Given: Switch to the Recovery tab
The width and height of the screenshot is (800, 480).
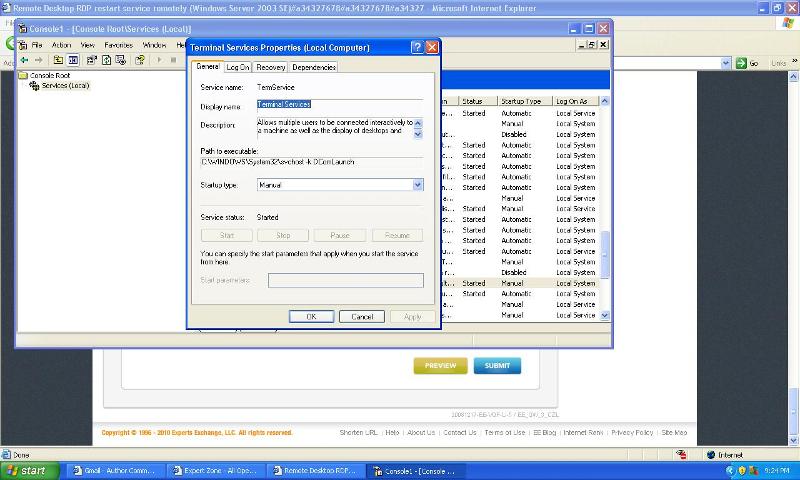Looking at the screenshot, I should click(x=270, y=67).
